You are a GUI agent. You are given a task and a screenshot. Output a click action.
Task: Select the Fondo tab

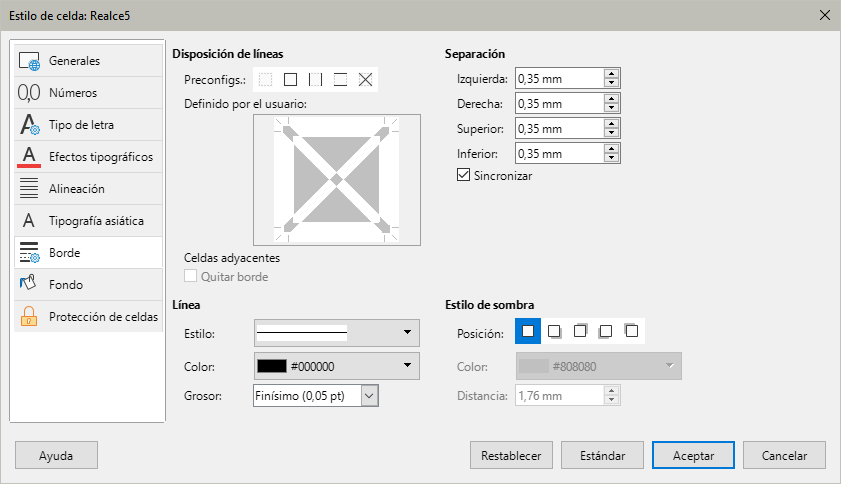tap(88, 284)
